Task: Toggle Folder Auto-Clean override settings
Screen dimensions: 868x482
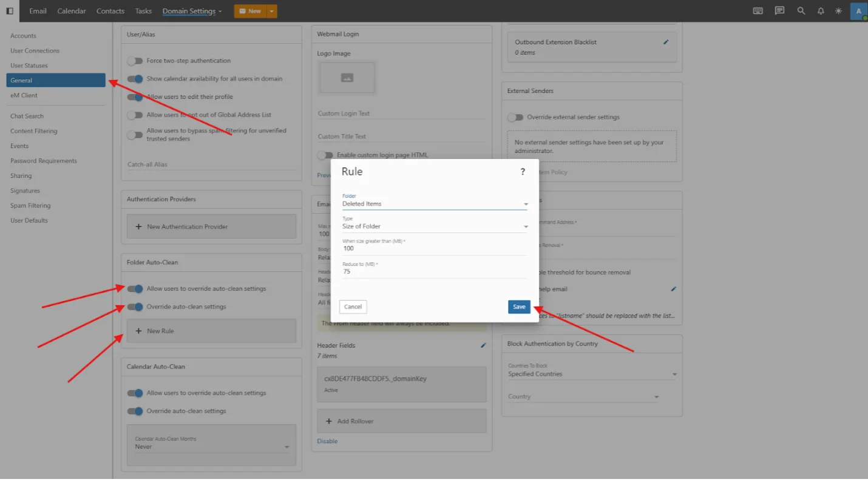Action: [135, 307]
